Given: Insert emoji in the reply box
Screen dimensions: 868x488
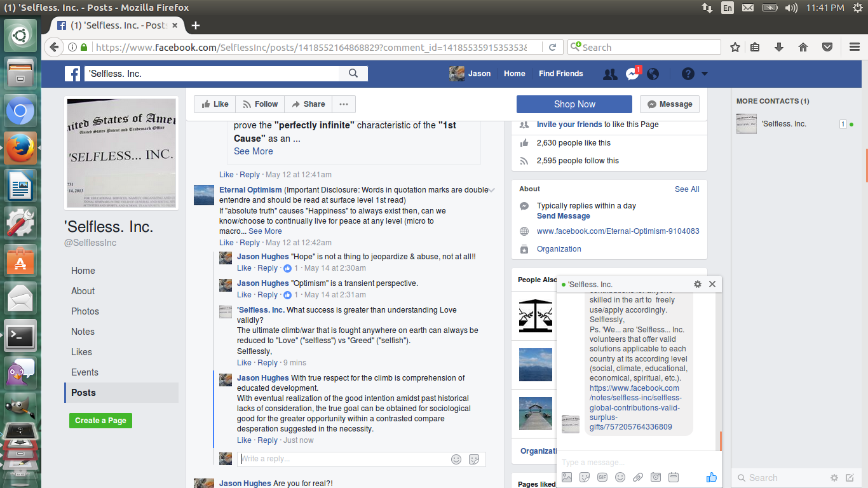Looking at the screenshot, I should pyautogui.click(x=456, y=459).
